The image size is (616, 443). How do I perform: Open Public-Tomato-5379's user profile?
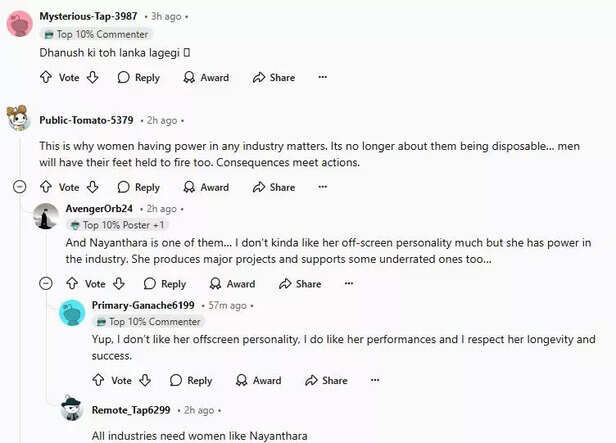click(86, 120)
